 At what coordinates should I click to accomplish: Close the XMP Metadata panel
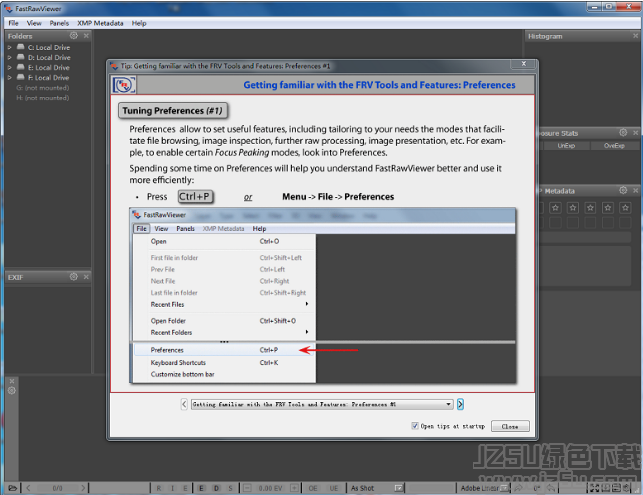point(635,190)
